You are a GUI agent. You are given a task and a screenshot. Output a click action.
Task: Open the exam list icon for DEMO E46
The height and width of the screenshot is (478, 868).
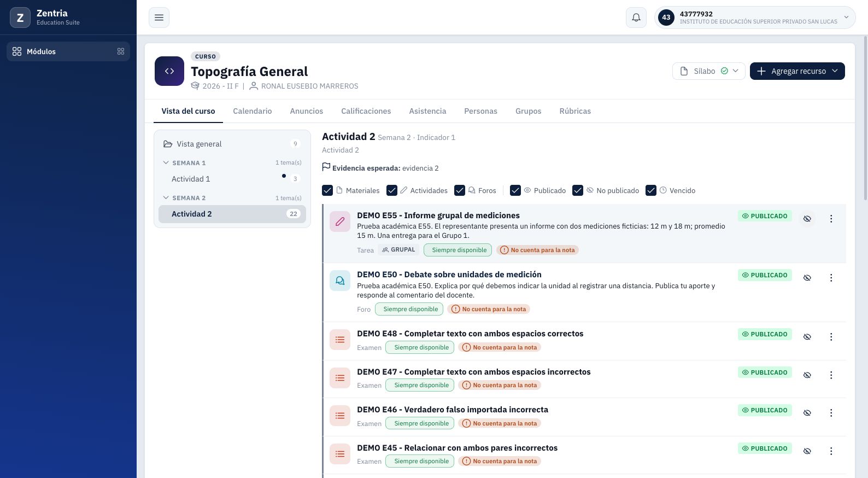[x=340, y=416]
